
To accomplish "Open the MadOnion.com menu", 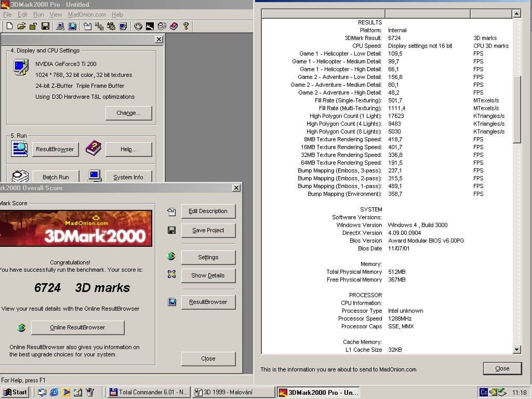I will (87, 15).
